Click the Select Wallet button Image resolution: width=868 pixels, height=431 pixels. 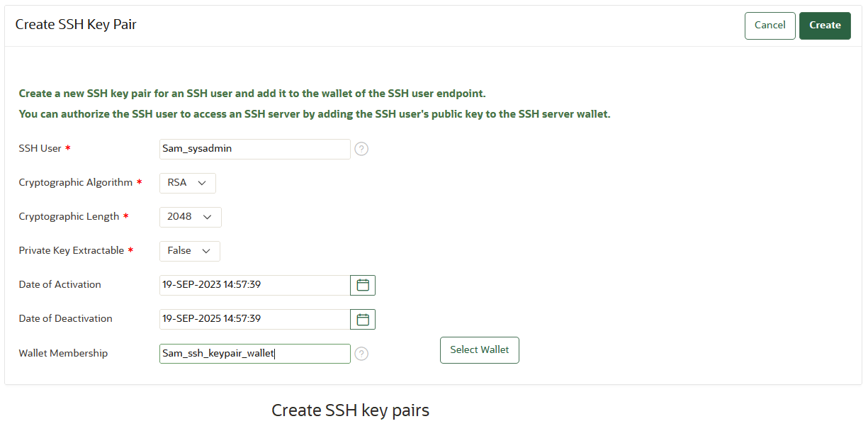pyautogui.click(x=479, y=349)
